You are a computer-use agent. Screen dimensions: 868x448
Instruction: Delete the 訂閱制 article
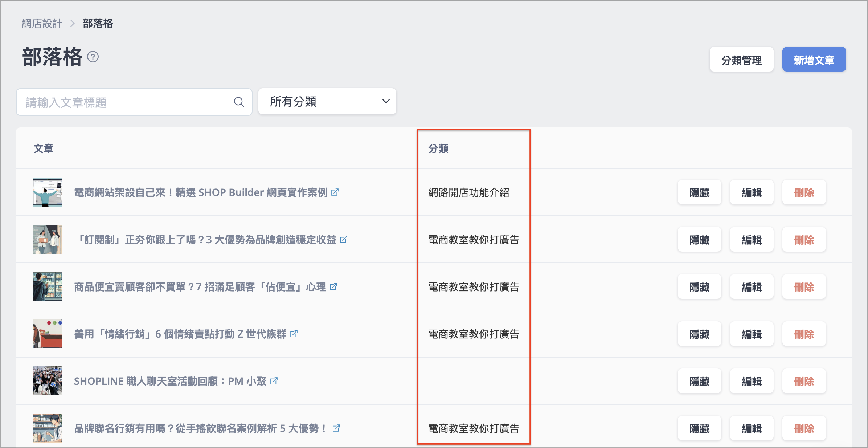[804, 240]
